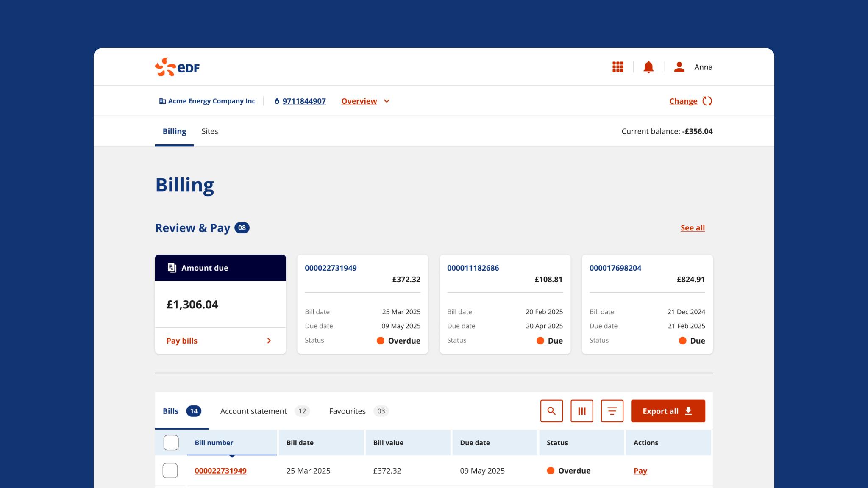Click the 09 May 2025 due date in table row
Image resolution: width=868 pixels, height=488 pixels.
pos(482,471)
